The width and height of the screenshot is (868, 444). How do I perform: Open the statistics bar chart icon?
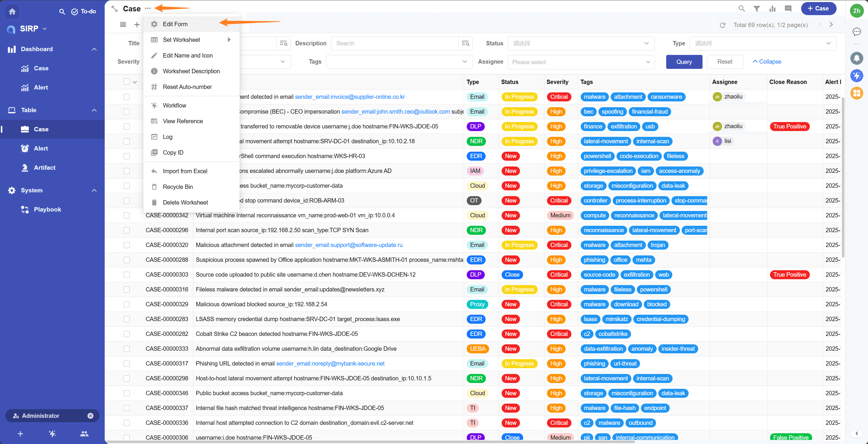point(772,9)
